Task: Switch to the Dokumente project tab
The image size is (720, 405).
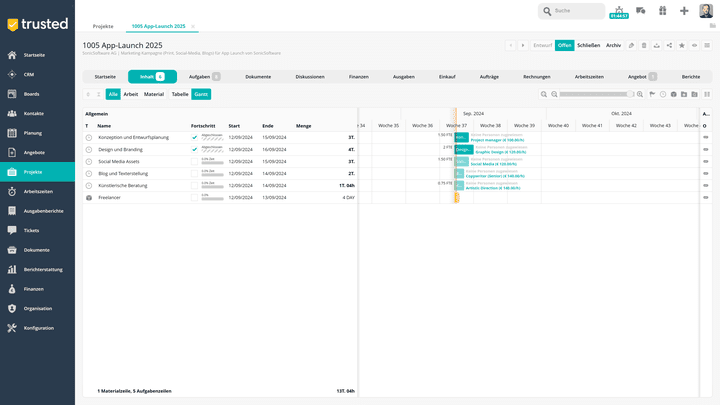Action: 258,77
